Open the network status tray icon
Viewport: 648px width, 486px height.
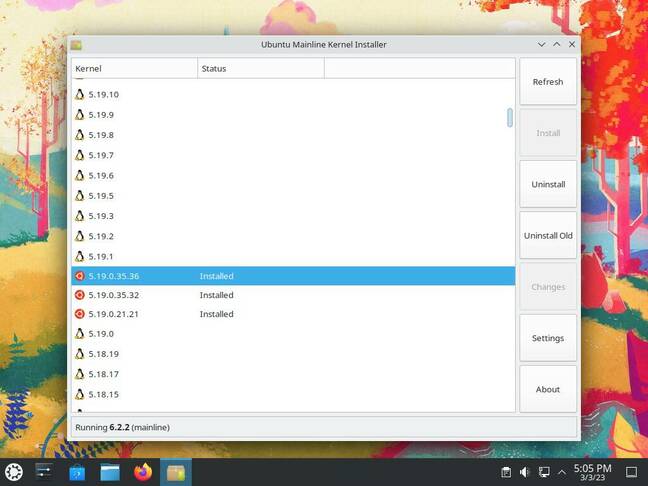tap(544, 472)
